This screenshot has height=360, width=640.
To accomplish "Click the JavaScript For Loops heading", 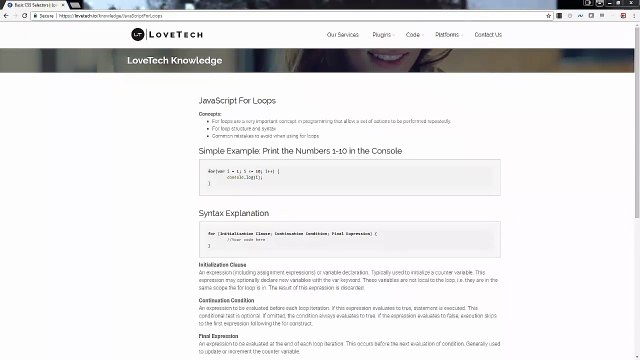I will (x=237, y=101).
